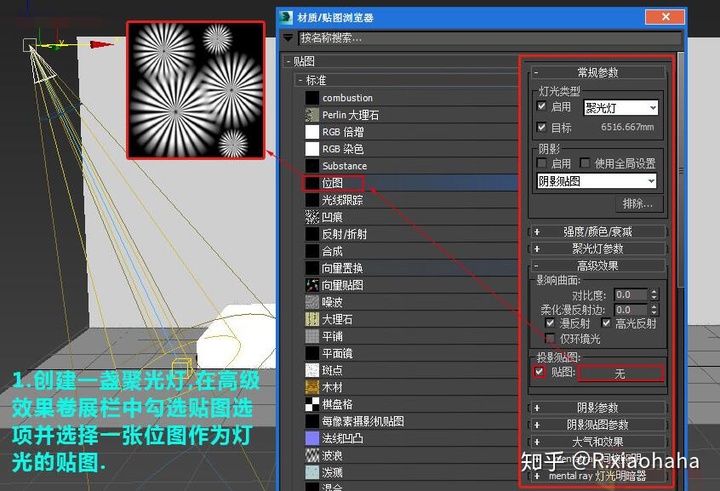Choose the RGB 染色 map icon
Image resolution: width=720 pixels, height=491 pixels.
point(312,149)
